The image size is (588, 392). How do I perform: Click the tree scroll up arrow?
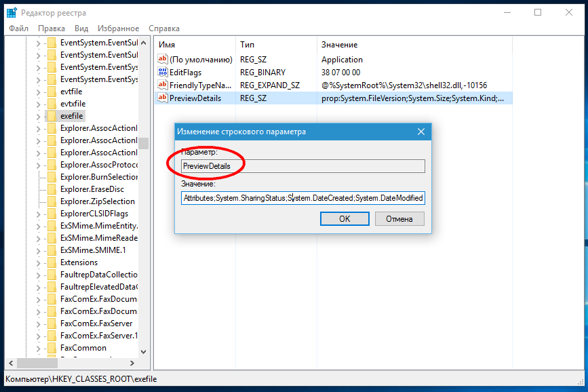[x=144, y=43]
